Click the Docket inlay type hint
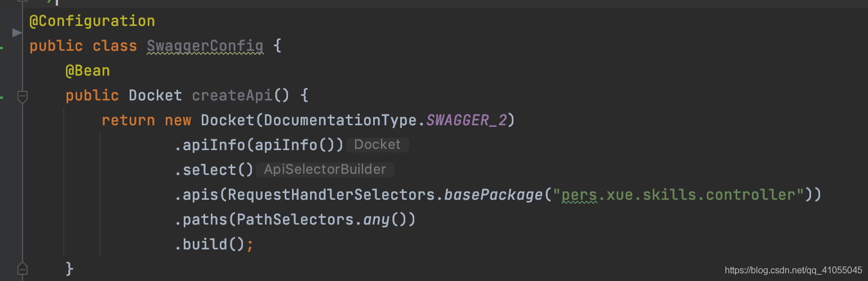The image size is (868, 281). 377,145
